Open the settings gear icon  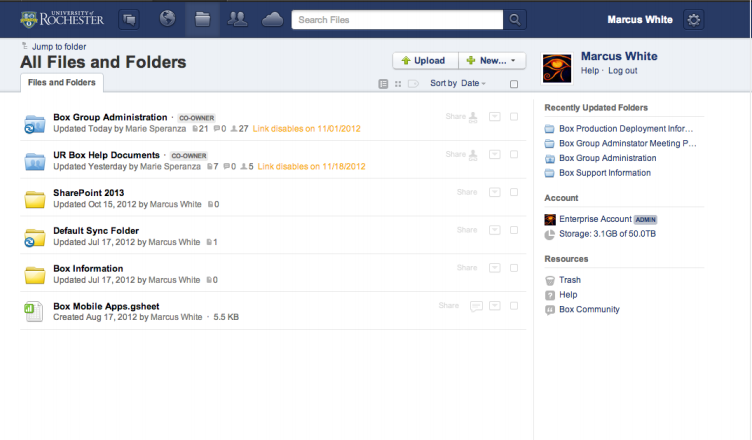(x=693, y=20)
